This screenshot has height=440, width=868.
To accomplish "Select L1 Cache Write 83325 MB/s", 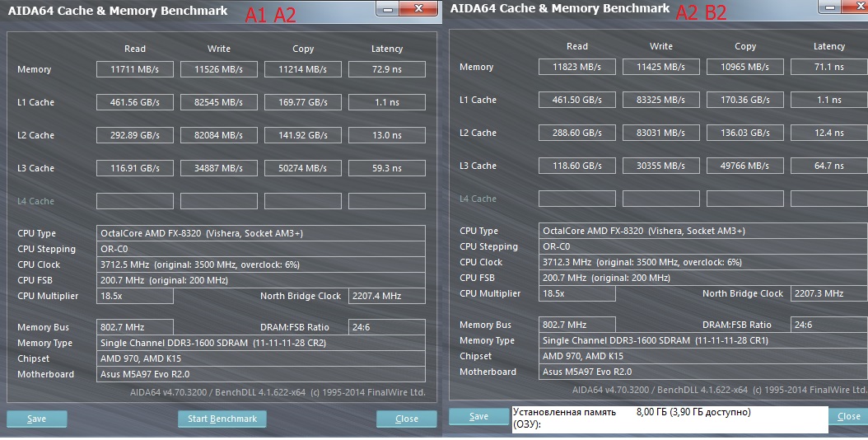I will tap(661, 100).
